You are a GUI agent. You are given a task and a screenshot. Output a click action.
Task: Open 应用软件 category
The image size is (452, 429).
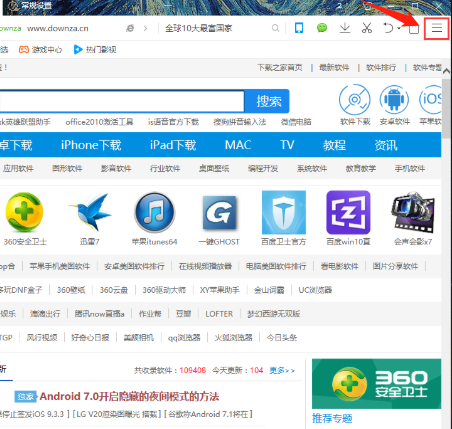(18, 168)
